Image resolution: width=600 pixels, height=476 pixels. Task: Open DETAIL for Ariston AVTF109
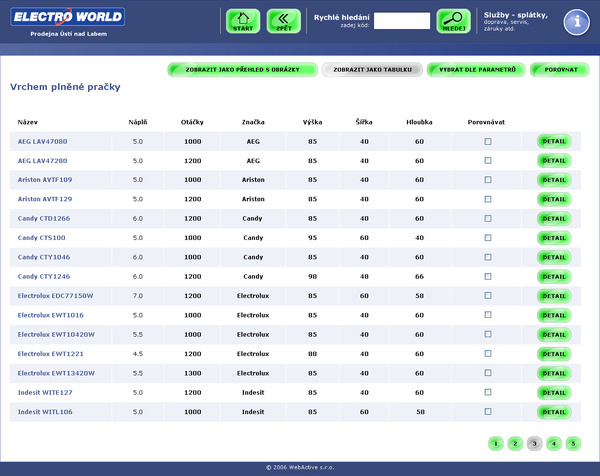(554, 180)
